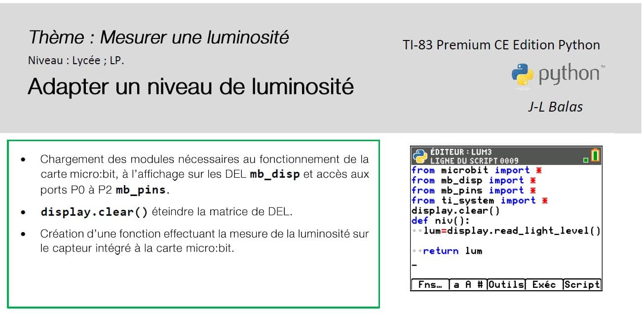Click the 'Adapter un niveau de luminosité' heading
Screen dimensions: 644x314
click(x=190, y=87)
